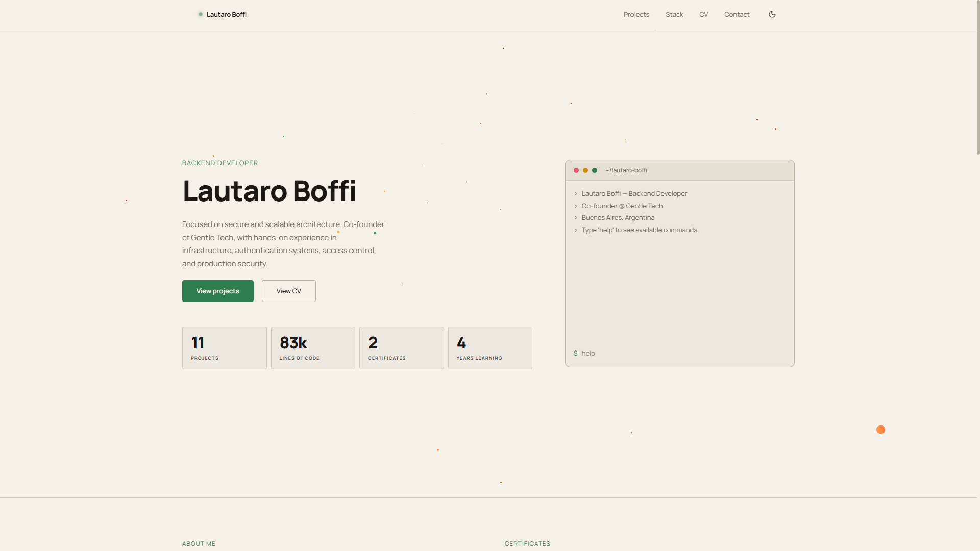980x551 pixels.
Task: Click the page vertical scrollbar thumb
Action: [978, 78]
